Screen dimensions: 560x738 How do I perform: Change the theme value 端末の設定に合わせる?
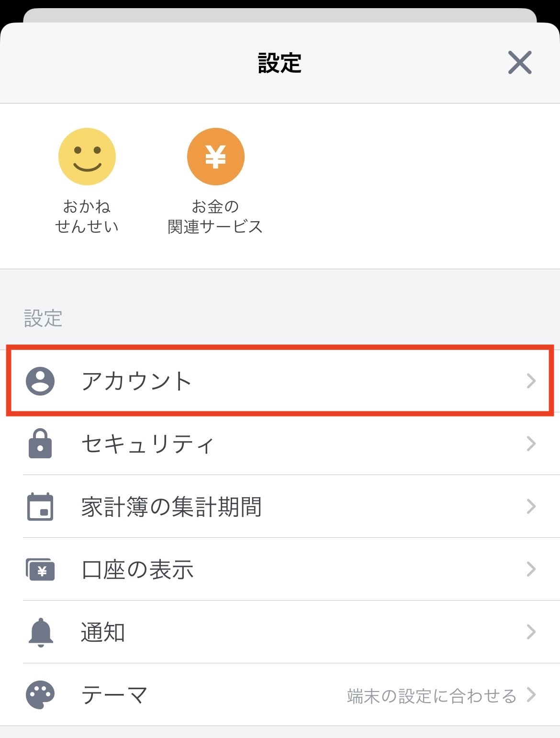pos(432,695)
